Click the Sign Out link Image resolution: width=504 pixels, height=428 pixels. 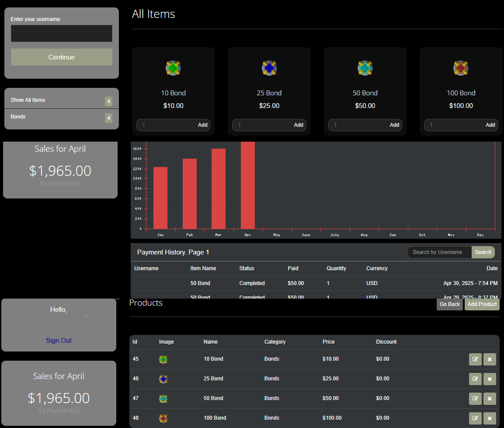click(59, 340)
